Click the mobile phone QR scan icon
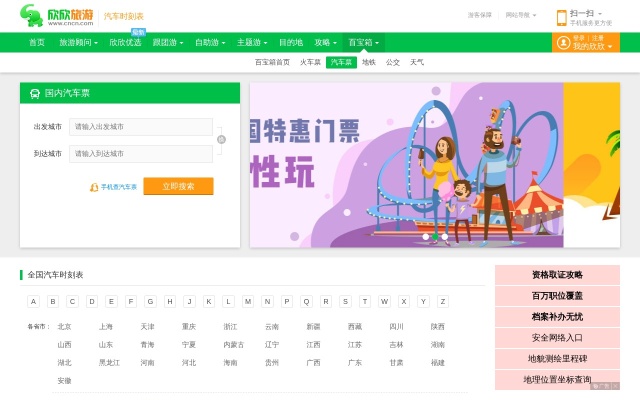The height and width of the screenshot is (400, 640). (560, 15)
